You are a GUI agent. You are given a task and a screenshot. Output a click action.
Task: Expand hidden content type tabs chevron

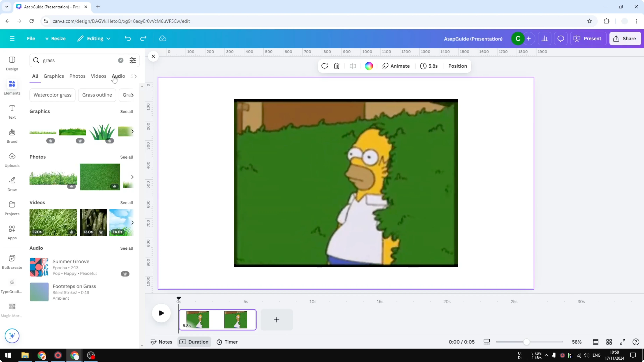135,76
